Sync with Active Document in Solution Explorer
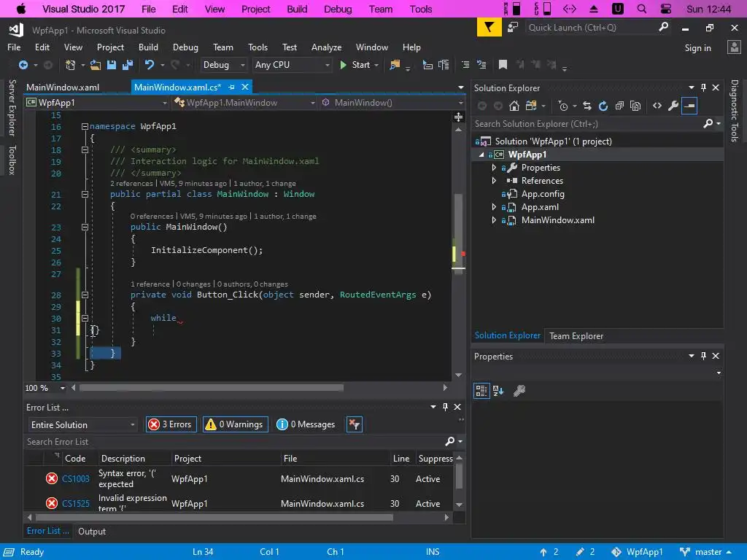 click(587, 106)
